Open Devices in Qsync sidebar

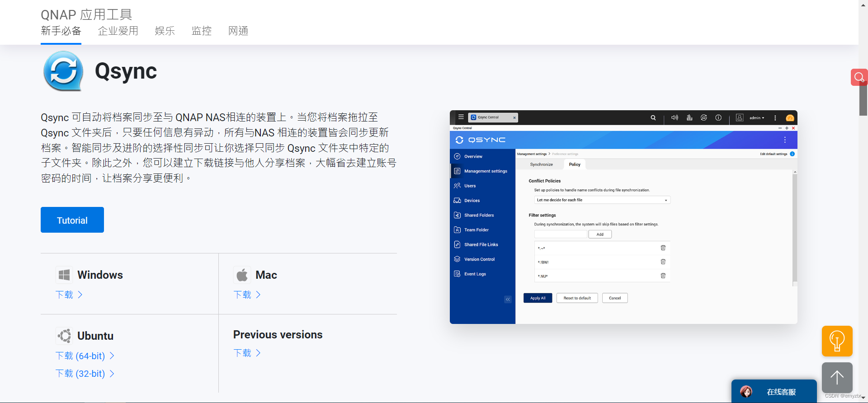[483, 201]
